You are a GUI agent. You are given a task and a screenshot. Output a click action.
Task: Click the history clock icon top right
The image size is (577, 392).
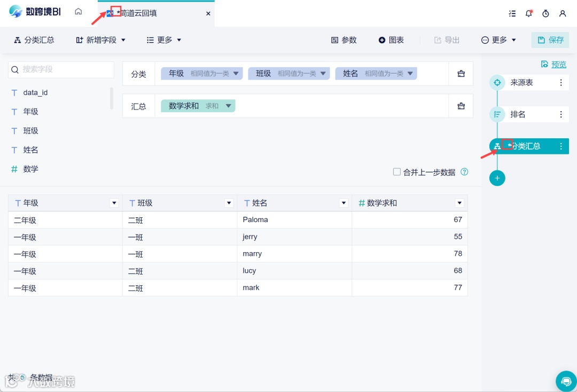click(545, 13)
